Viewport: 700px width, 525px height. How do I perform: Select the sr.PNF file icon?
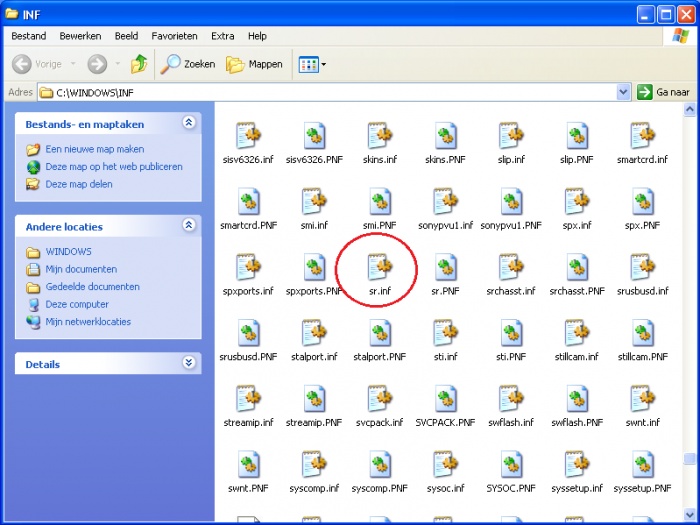(445, 267)
